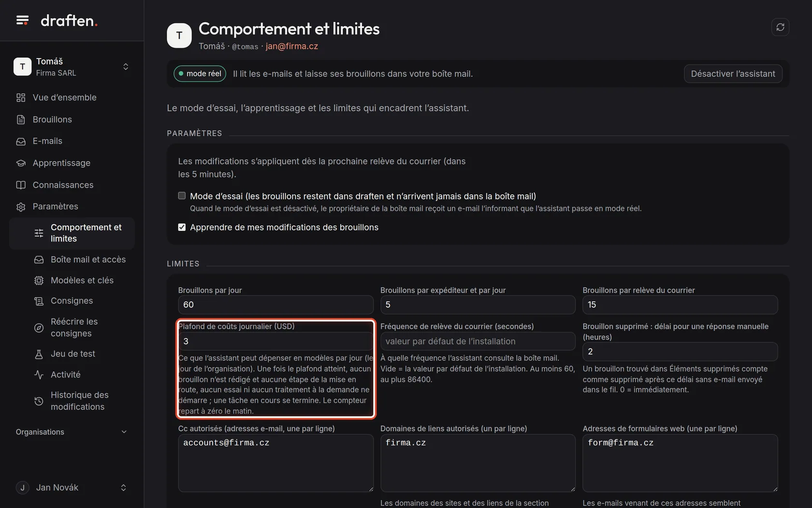Open the Brouillons document icon
This screenshot has width=812, height=508.
[21, 120]
